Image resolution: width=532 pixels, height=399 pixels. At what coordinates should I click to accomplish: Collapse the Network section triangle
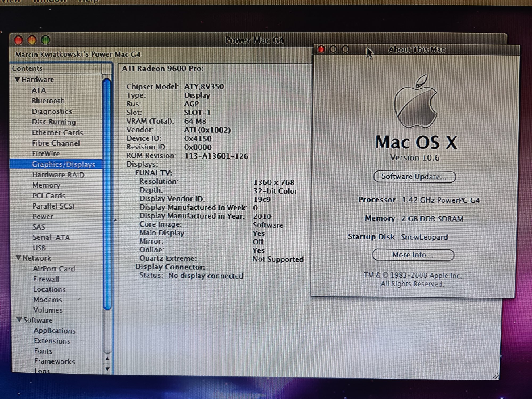(19, 258)
